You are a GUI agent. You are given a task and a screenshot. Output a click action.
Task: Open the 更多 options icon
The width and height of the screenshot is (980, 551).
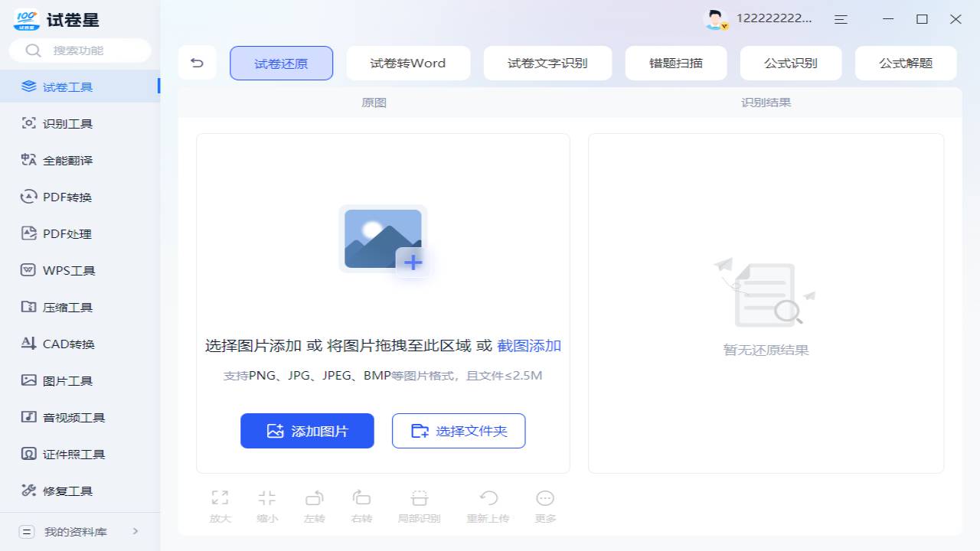tap(544, 505)
